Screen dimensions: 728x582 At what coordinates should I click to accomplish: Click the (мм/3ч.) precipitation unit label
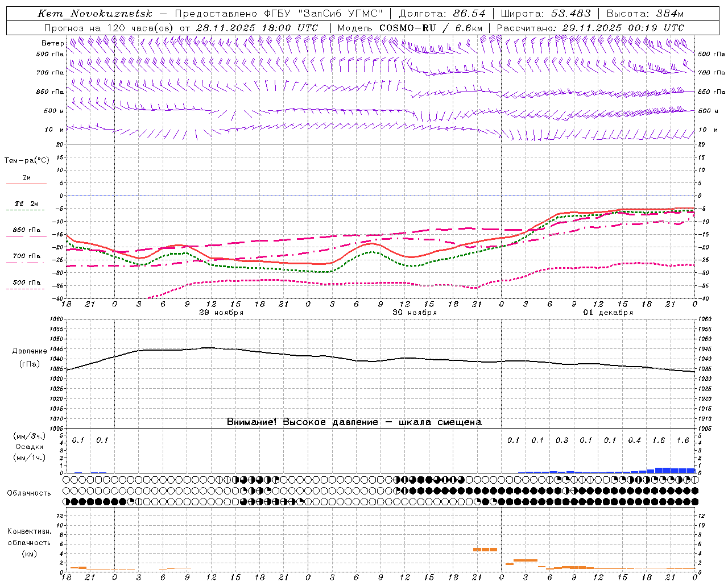(x=29, y=436)
